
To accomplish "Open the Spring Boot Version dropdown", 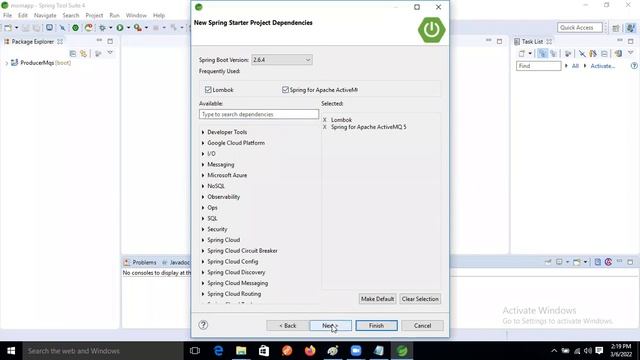I will tap(282, 60).
